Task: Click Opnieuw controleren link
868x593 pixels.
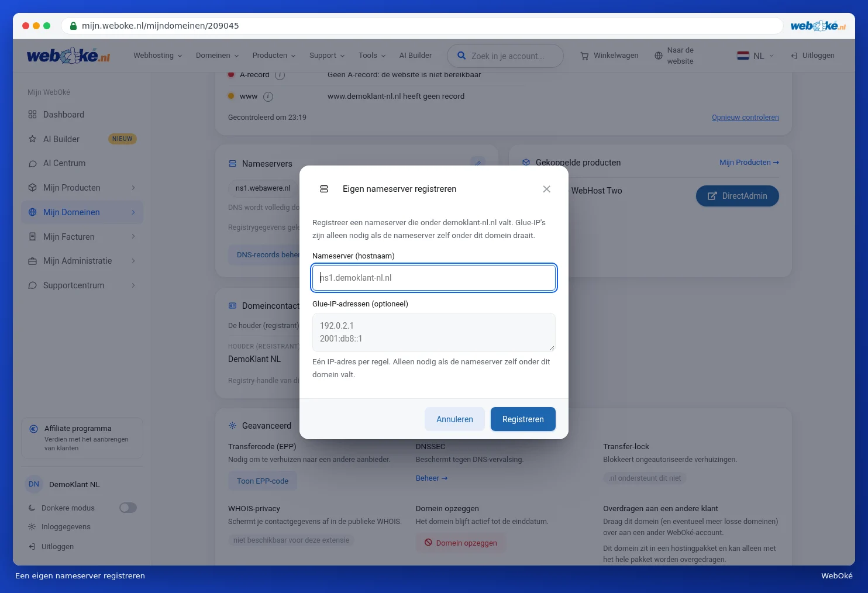Action: tap(745, 118)
